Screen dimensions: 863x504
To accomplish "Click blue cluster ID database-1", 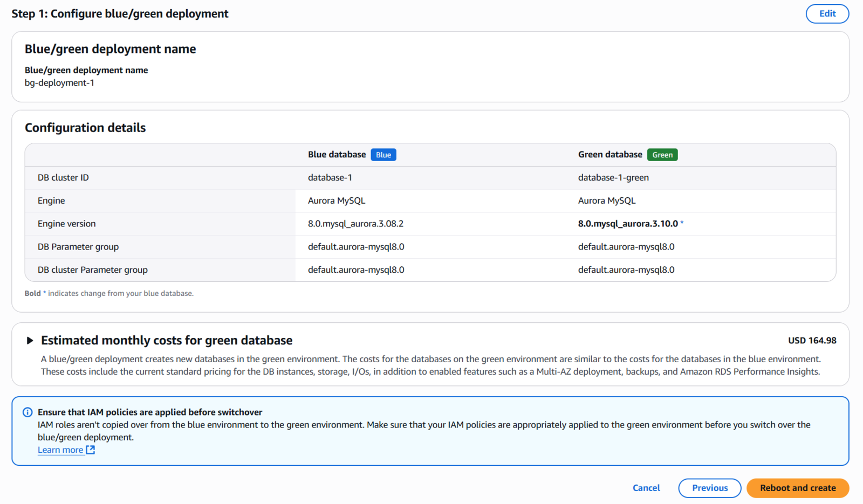I will pyautogui.click(x=330, y=178).
